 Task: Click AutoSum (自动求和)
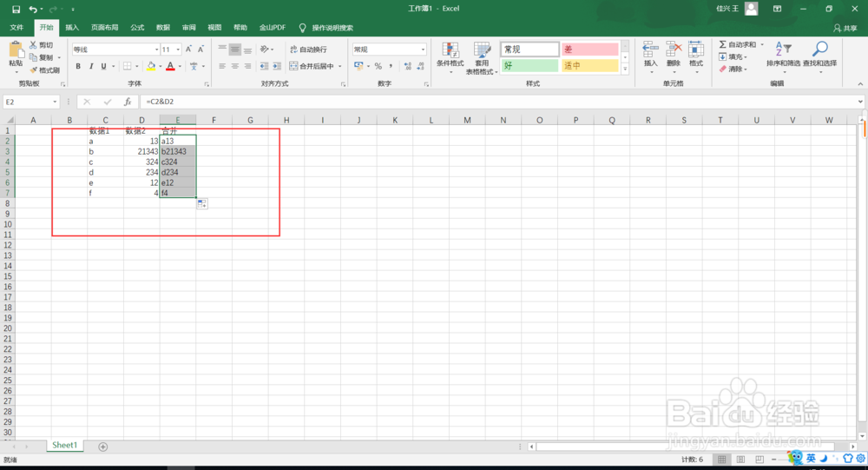(737, 44)
